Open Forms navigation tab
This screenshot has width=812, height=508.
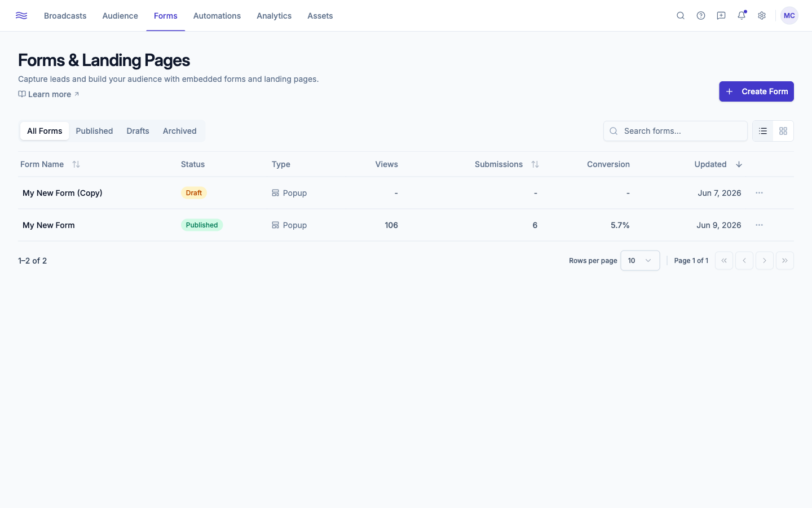(x=166, y=16)
